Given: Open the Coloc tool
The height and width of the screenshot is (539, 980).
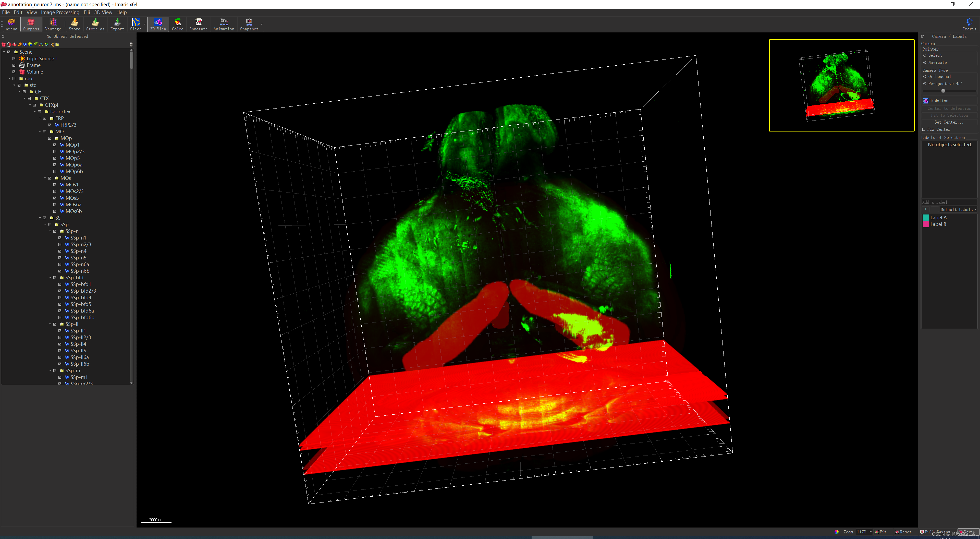Looking at the screenshot, I should click(x=178, y=25).
